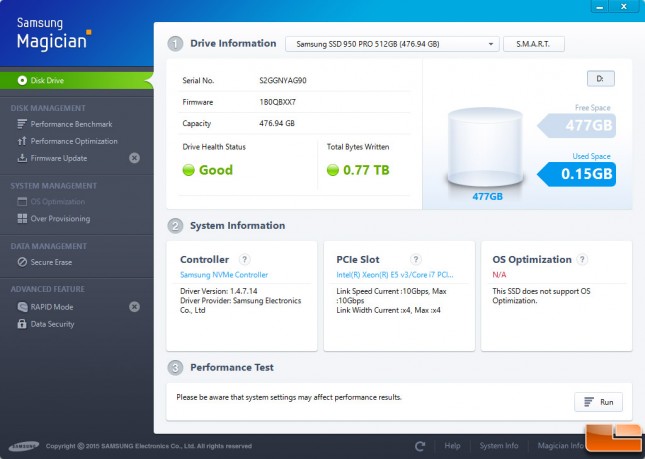The width and height of the screenshot is (645, 459).
Task: Click the Over Provisioning grid icon
Action: pos(22,218)
